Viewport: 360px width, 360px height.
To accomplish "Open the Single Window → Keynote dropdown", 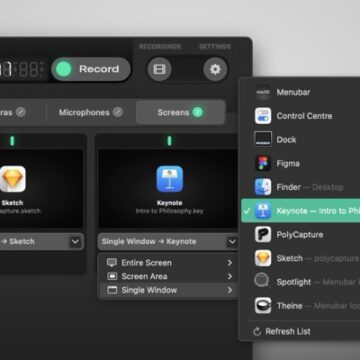I will [168, 241].
